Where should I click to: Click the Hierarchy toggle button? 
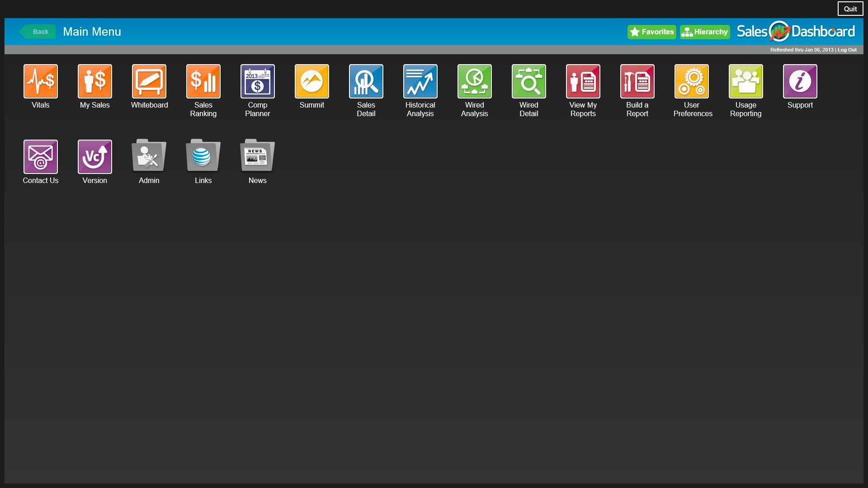705,32
